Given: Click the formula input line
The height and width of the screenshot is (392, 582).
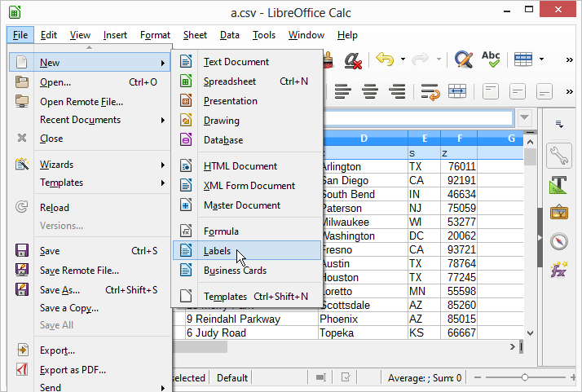Looking at the screenshot, I should (418, 118).
